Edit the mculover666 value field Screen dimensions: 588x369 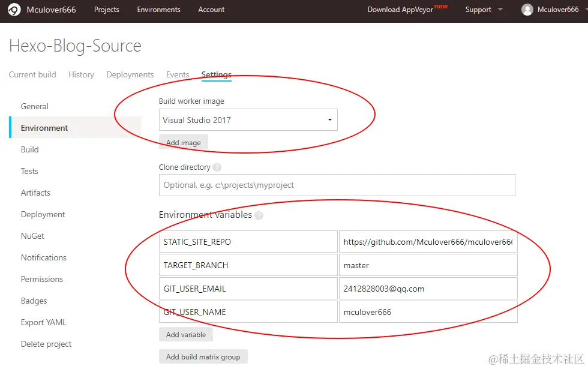click(428, 312)
